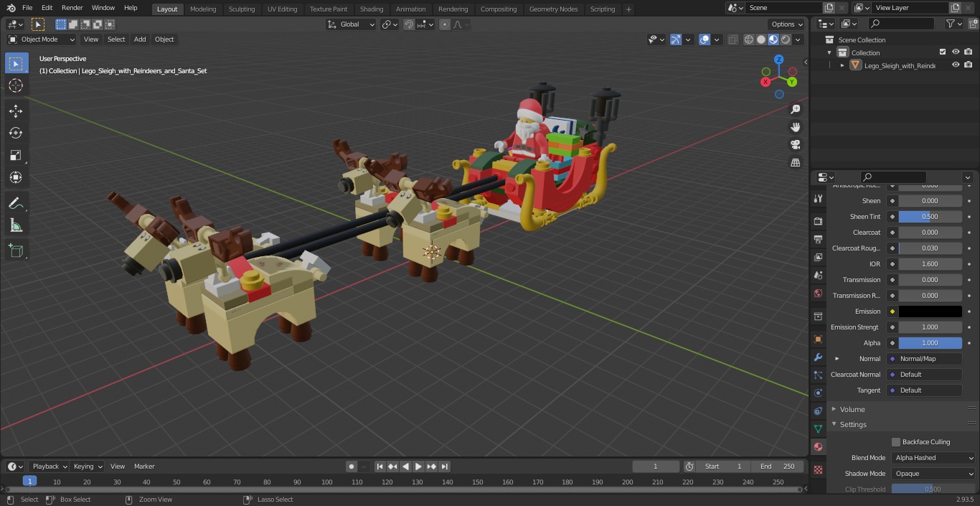
Task: Enable Backface Culling checkbox
Action: tap(896, 442)
